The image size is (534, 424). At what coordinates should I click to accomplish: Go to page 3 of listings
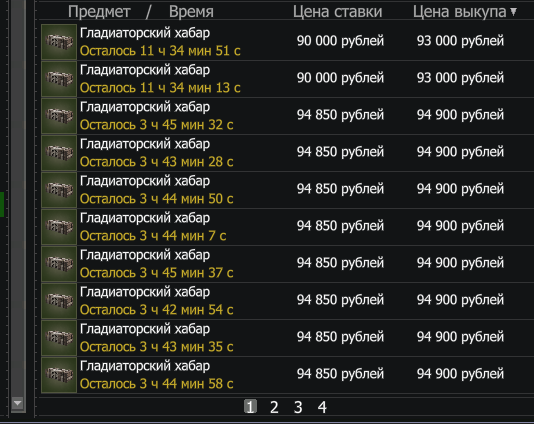click(x=298, y=407)
